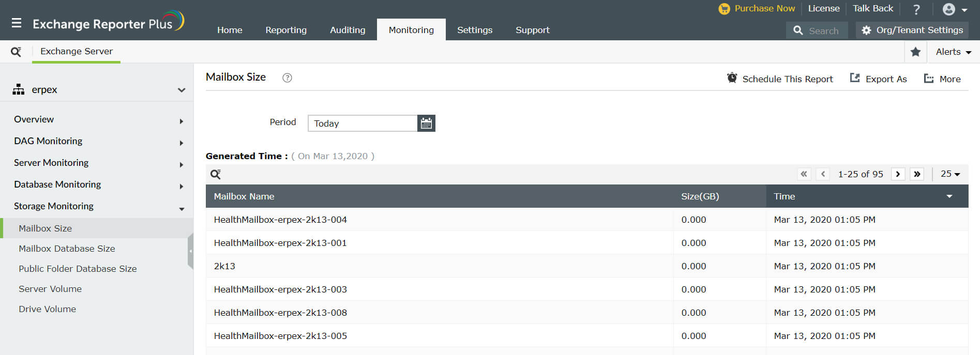Expand the DAG Monitoring section

tap(182, 143)
